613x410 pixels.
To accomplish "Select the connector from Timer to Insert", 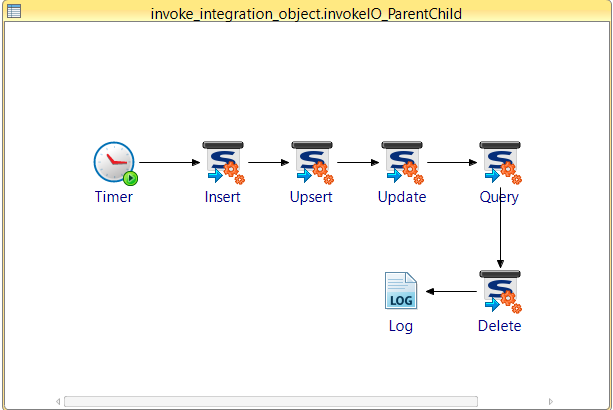I will pos(170,162).
